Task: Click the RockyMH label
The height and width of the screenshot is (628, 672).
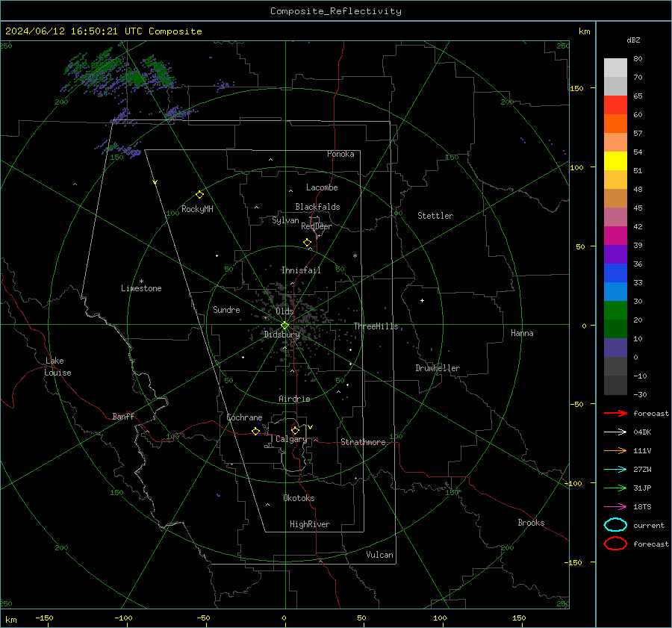Action: [x=197, y=209]
